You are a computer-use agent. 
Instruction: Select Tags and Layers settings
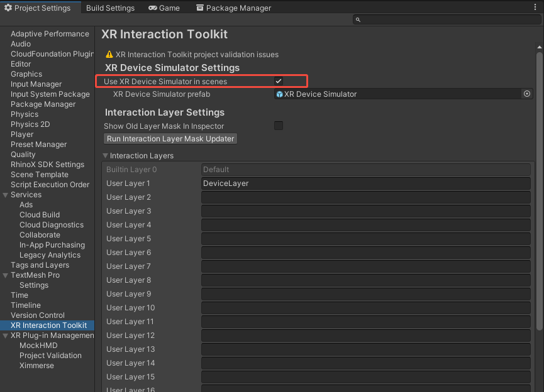(x=40, y=265)
